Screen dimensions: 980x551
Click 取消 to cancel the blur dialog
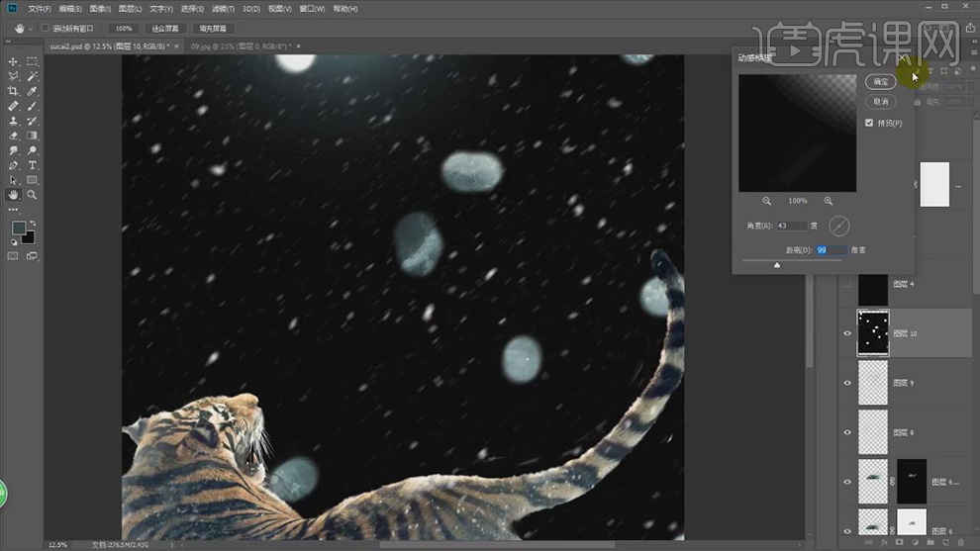880,102
